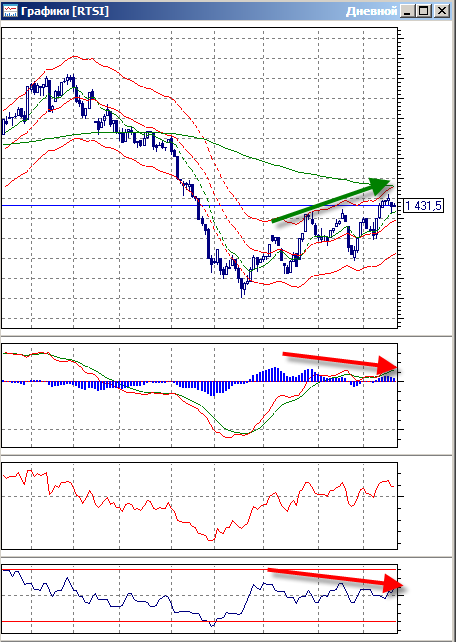Image resolution: width=456 pixels, height=642 pixels.
Task: Minimize the Графики [RTSI] window
Action: tap(406, 11)
